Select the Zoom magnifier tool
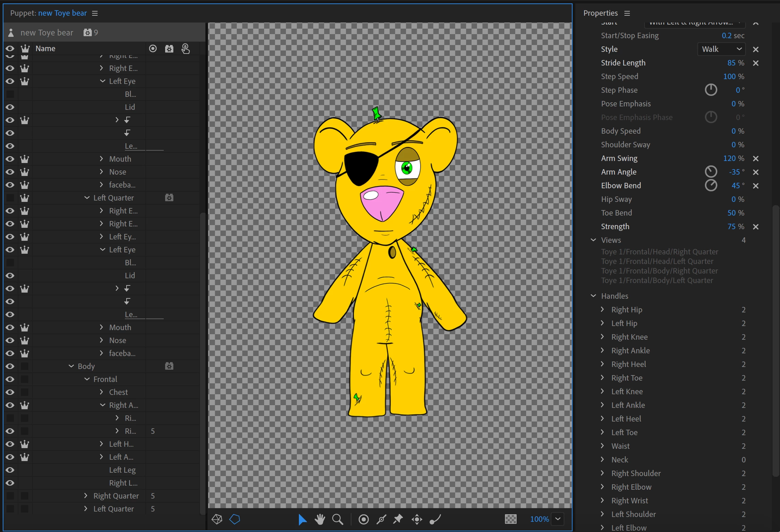This screenshot has width=780, height=532. point(338,519)
